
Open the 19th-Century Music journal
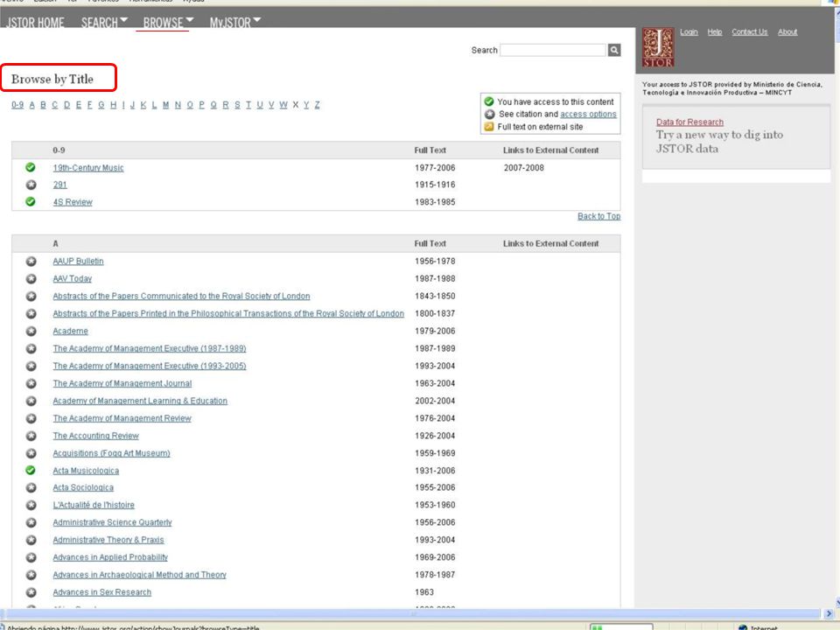click(x=88, y=168)
